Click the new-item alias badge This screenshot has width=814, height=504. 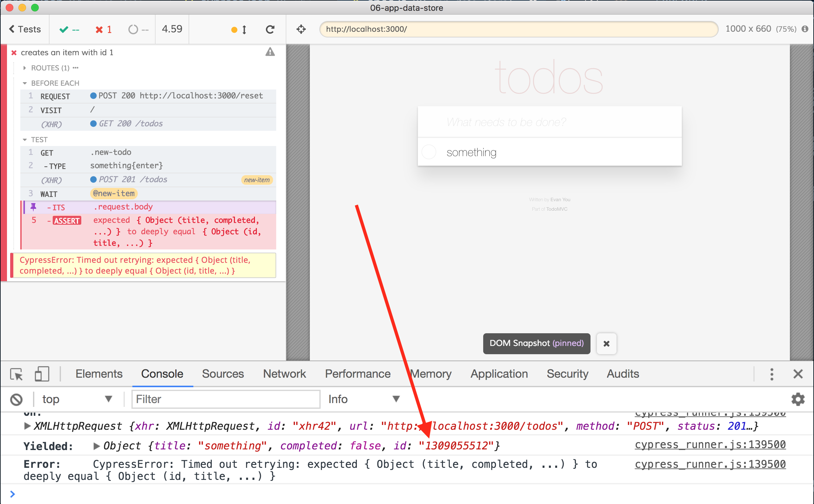tap(257, 180)
